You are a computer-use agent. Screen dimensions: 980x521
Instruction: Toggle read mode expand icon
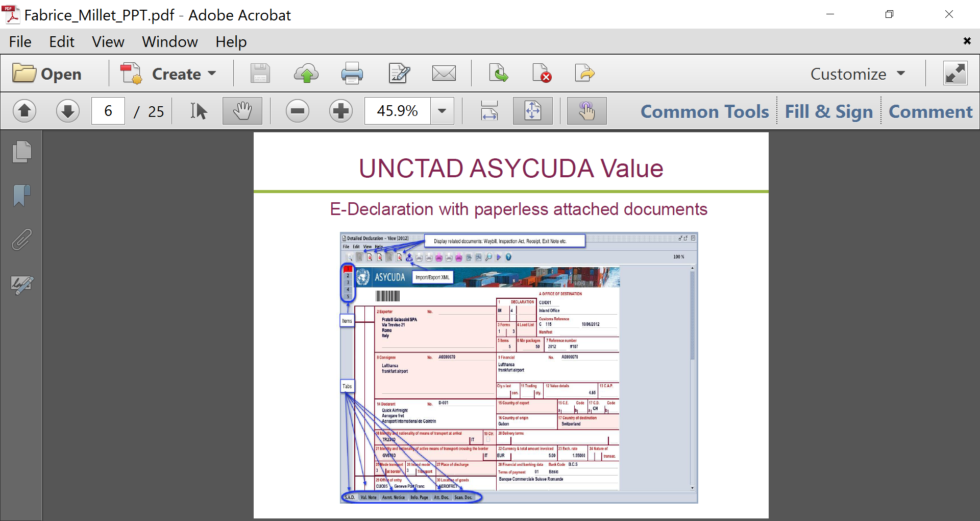[955, 74]
